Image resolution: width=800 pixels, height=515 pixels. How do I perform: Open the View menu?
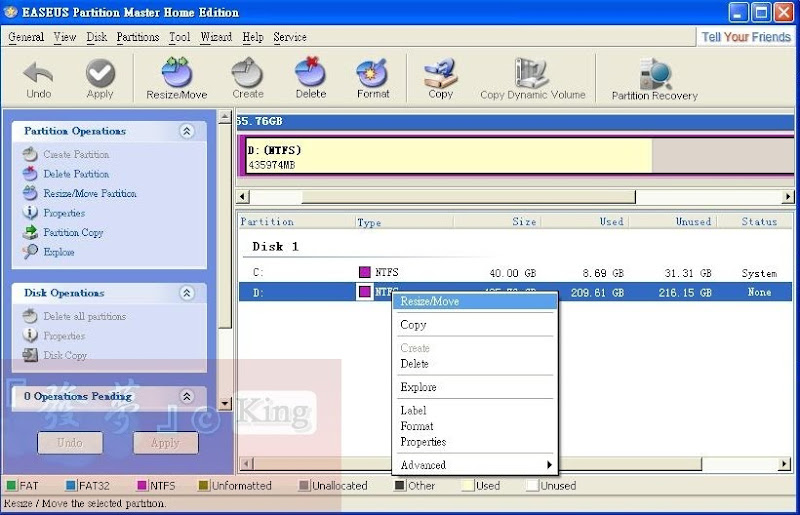pos(65,37)
